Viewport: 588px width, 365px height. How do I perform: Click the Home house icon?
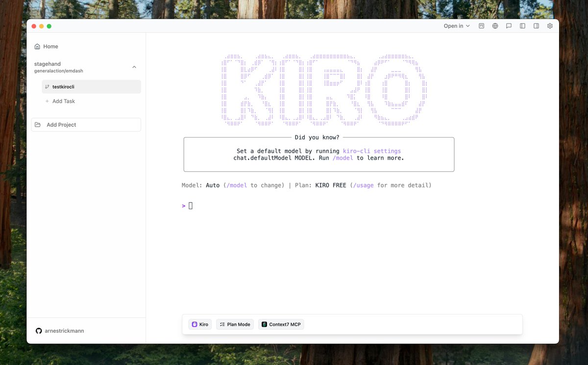tap(37, 47)
